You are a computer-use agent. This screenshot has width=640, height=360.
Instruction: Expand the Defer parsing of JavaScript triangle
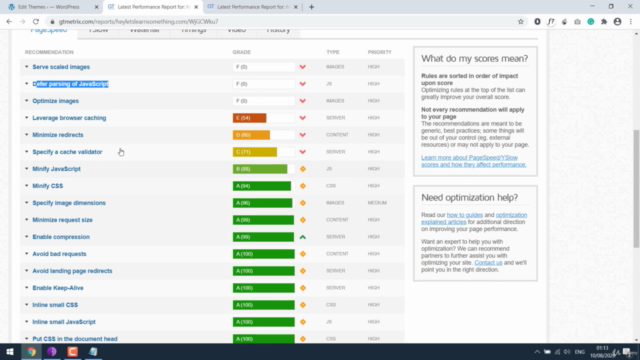click(x=27, y=84)
